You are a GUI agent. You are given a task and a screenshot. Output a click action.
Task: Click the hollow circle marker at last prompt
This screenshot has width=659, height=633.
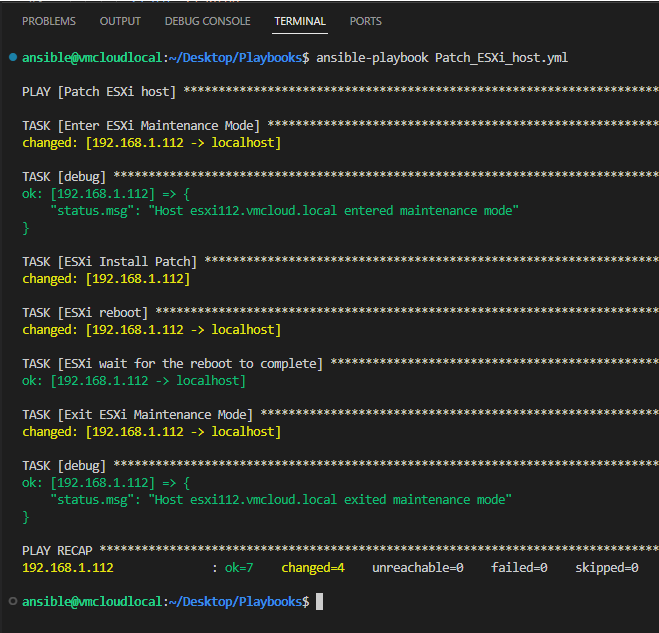(11, 601)
